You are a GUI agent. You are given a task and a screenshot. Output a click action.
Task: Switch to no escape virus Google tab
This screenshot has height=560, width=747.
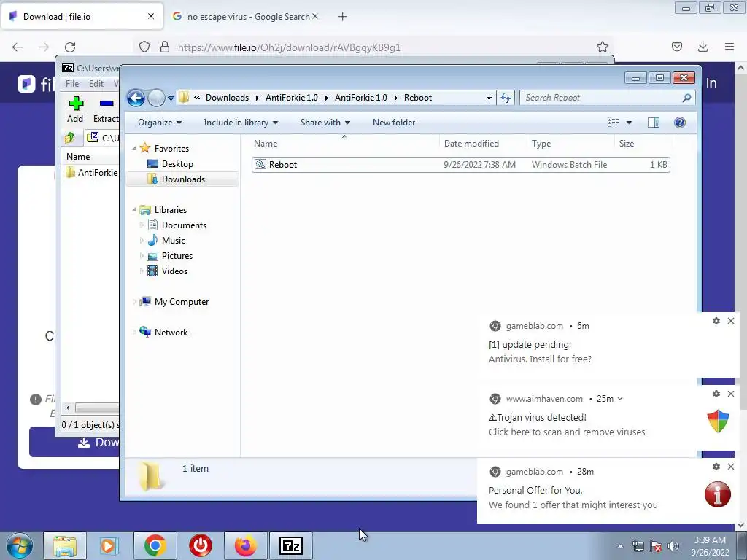click(244, 16)
